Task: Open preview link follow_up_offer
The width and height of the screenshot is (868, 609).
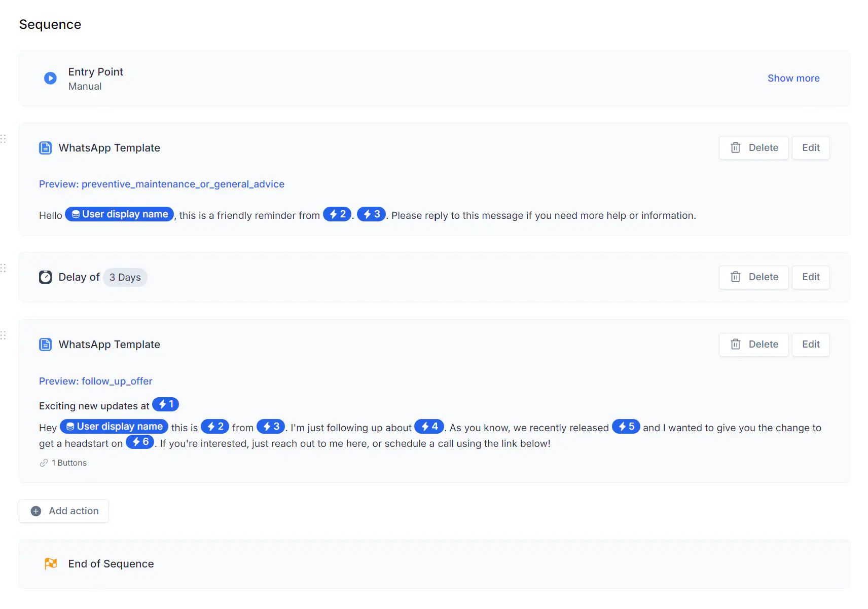Action: [96, 381]
